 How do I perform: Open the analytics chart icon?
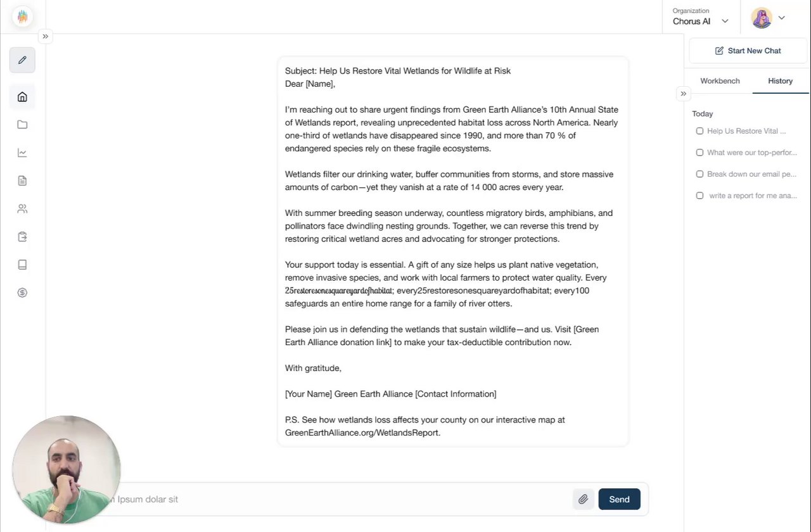point(22,153)
